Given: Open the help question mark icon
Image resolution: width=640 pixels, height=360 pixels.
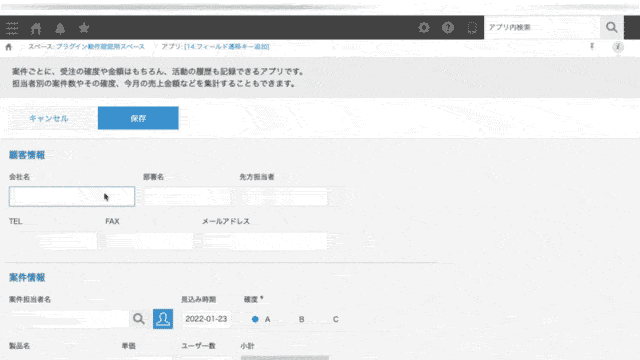Looking at the screenshot, I should [448, 27].
